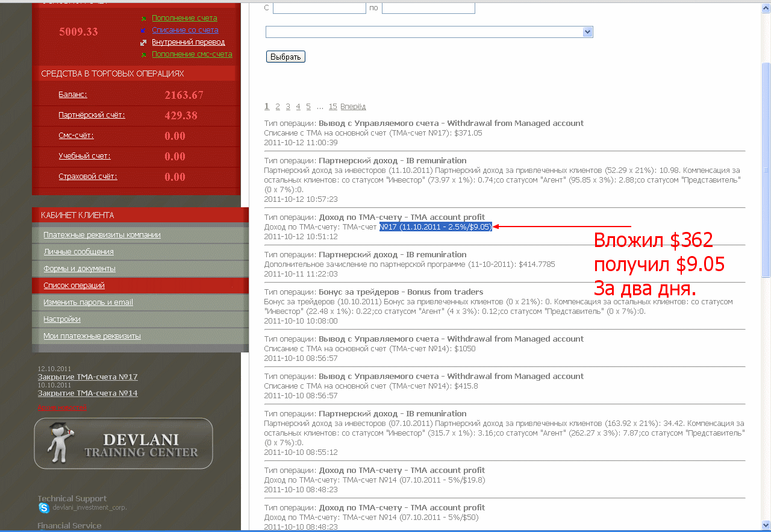
Task: Click the end date field after по
Action: click(428, 8)
